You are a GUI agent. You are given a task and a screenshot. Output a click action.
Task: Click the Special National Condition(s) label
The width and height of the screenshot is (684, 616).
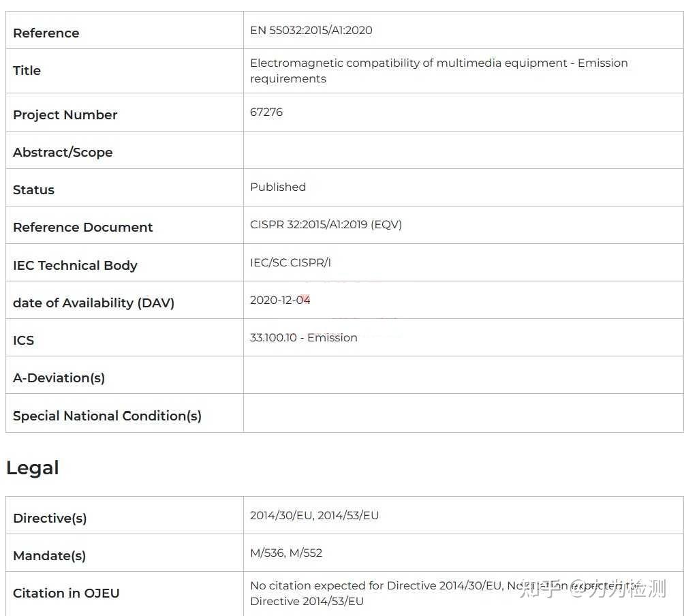[x=107, y=416]
